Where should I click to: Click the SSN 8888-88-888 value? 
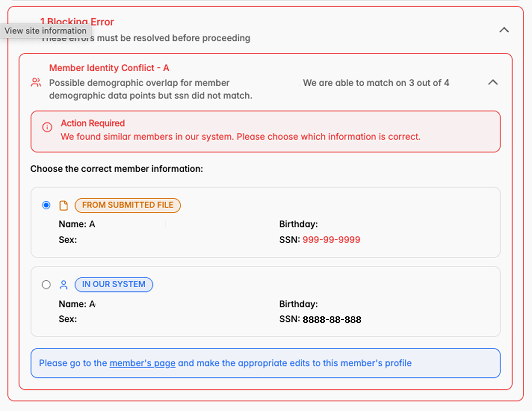coord(332,319)
